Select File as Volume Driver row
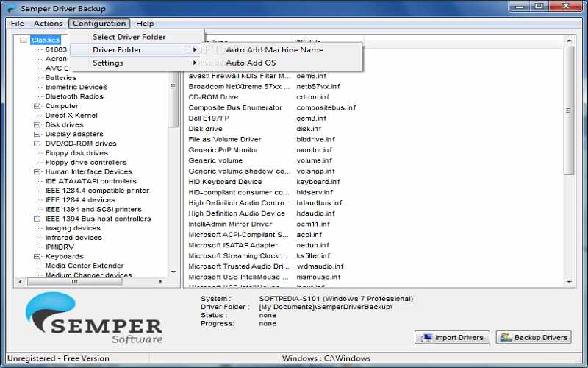588x368 pixels. click(225, 139)
